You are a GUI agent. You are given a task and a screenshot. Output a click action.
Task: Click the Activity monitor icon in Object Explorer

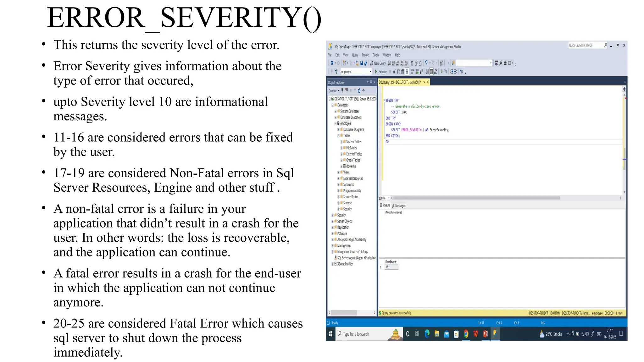(x=364, y=91)
